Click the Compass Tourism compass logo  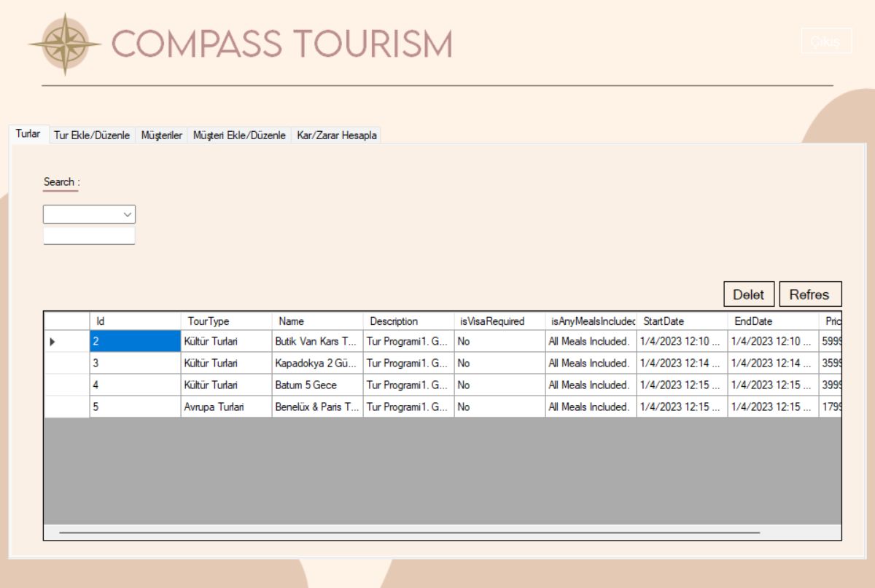pyautogui.click(x=65, y=44)
